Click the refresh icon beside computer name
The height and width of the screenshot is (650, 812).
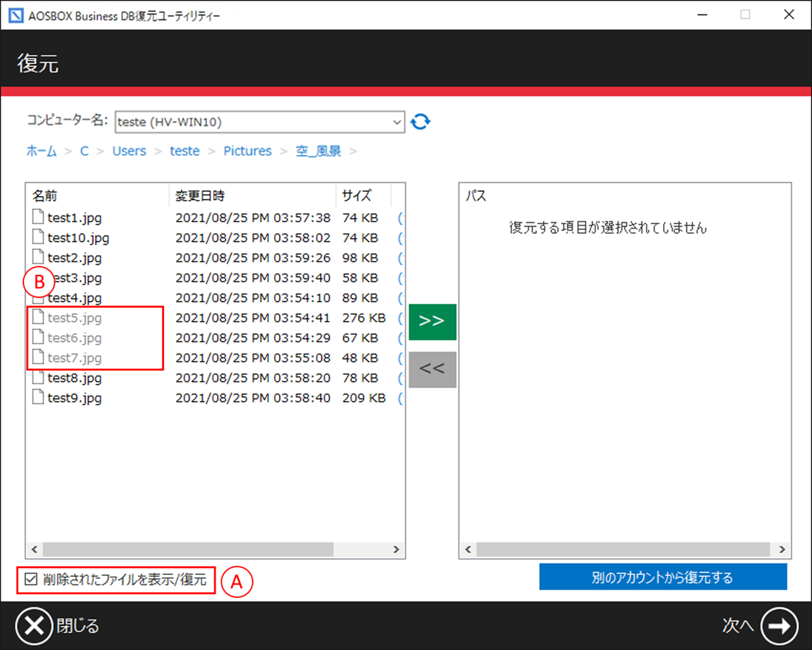[x=420, y=122]
